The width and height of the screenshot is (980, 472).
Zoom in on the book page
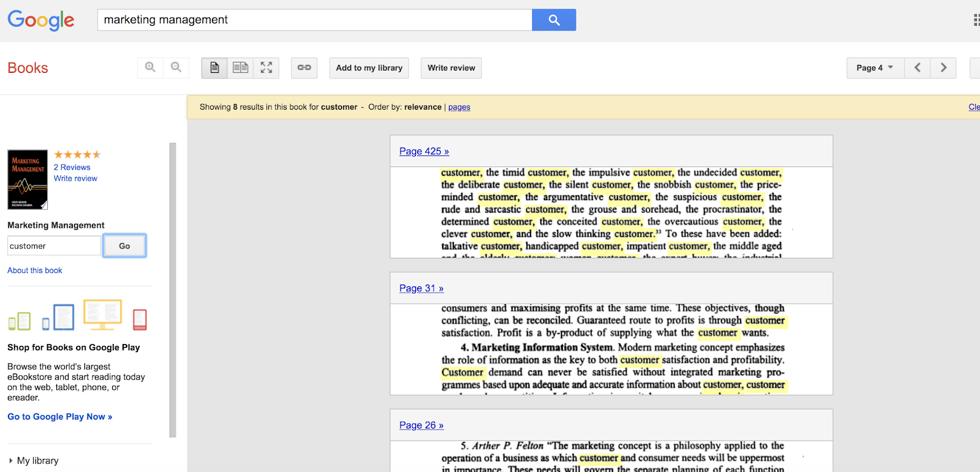(x=150, y=67)
